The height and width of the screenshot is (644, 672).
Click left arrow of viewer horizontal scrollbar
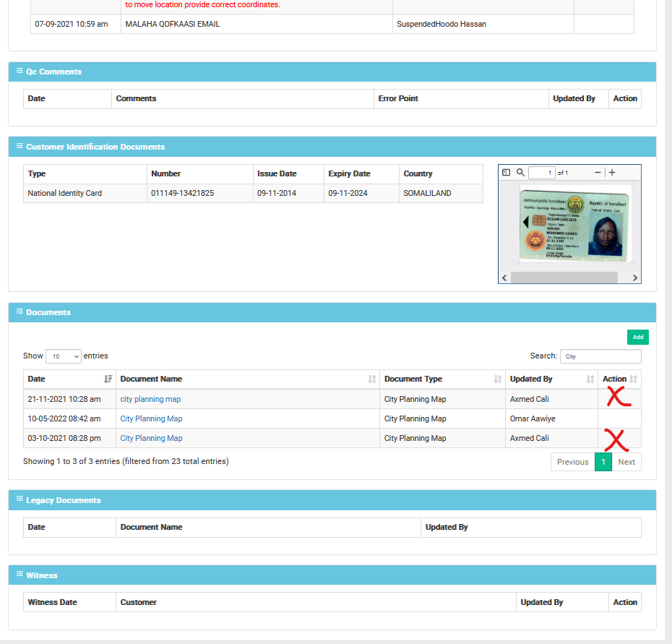click(504, 278)
